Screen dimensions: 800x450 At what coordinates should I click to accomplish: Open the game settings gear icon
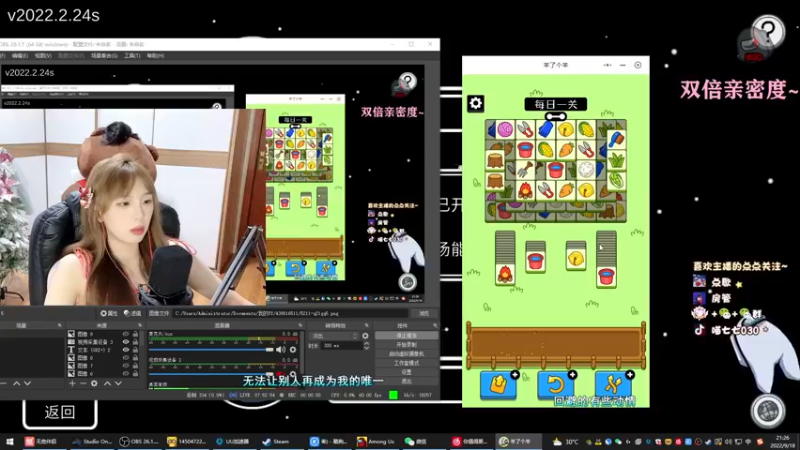(x=476, y=104)
